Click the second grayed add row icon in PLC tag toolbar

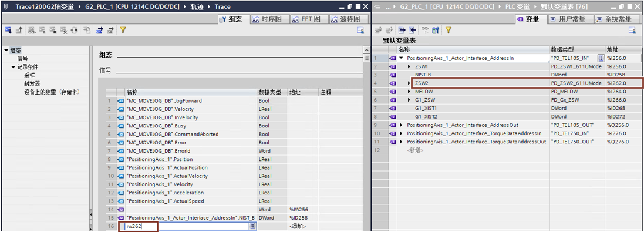point(389,30)
